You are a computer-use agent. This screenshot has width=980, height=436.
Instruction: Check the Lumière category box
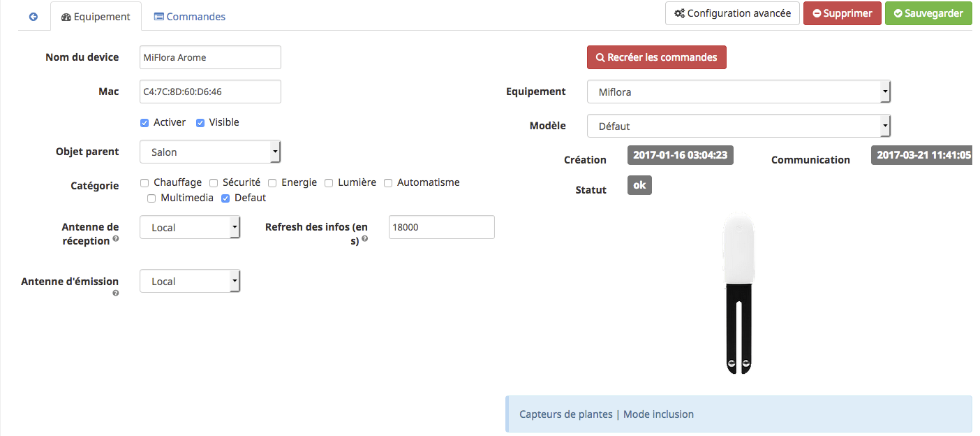(x=329, y=183)
